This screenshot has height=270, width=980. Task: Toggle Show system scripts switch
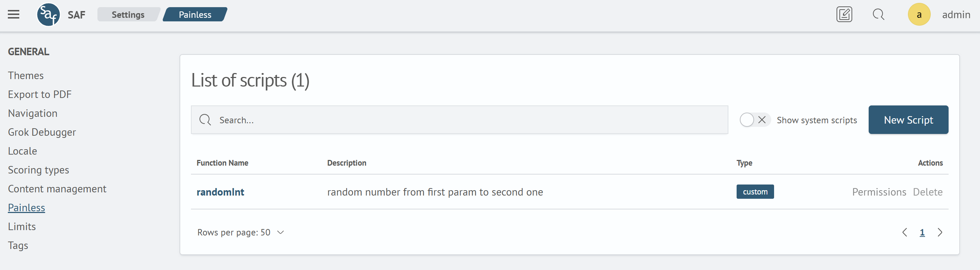[754, 120]
